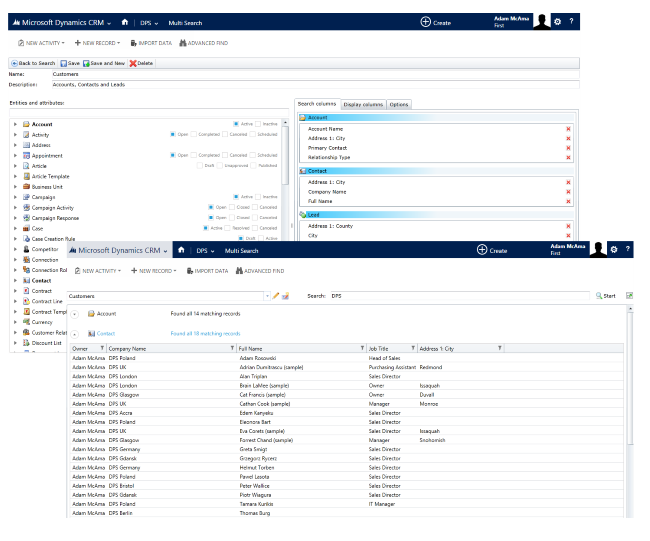The height and width of the screenshot is (541, 650).
Task: Remove Relationship Type search column
Action: pos(568,158)
